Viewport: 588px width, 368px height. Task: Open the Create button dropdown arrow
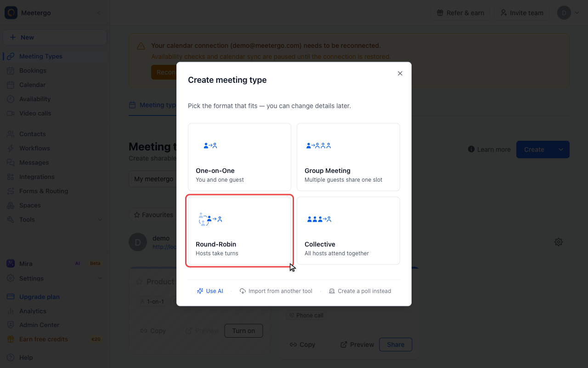pyautogui.click(x=561, y=149)
